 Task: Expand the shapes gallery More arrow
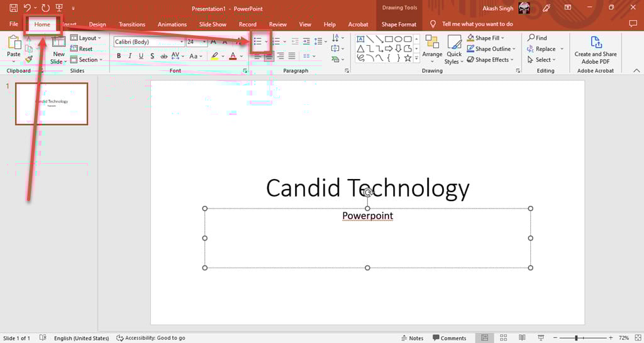[x=416, y=58]
